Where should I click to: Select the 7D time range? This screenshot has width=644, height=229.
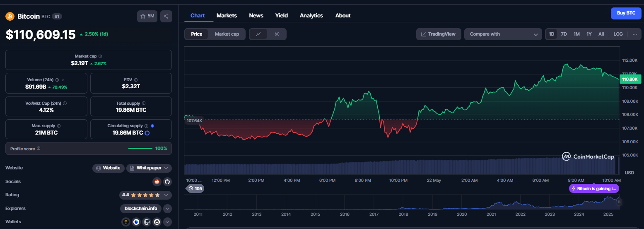pos(564,34)
